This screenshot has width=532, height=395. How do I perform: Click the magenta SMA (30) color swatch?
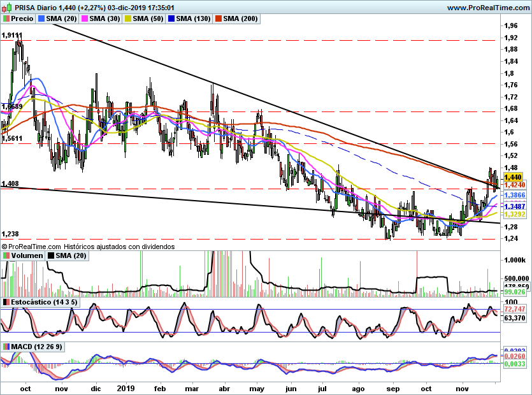coord(83,19)
